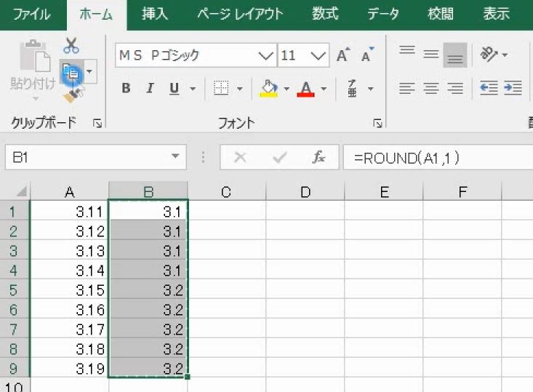The height and width of the screenshot is (392, 533).
Task: Toggle right text alignment
Action: click(455, 88)
